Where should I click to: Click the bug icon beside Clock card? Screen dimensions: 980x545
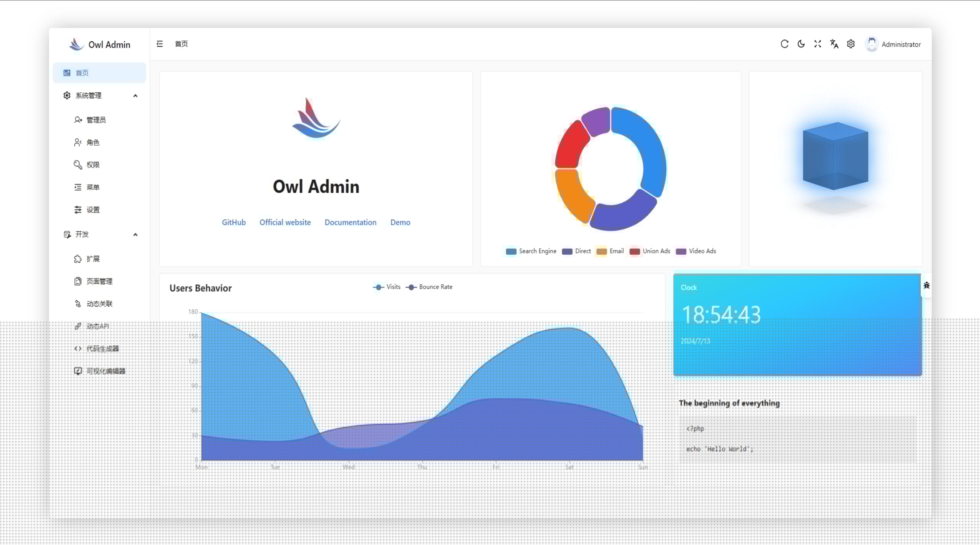(x=926, y=285)
